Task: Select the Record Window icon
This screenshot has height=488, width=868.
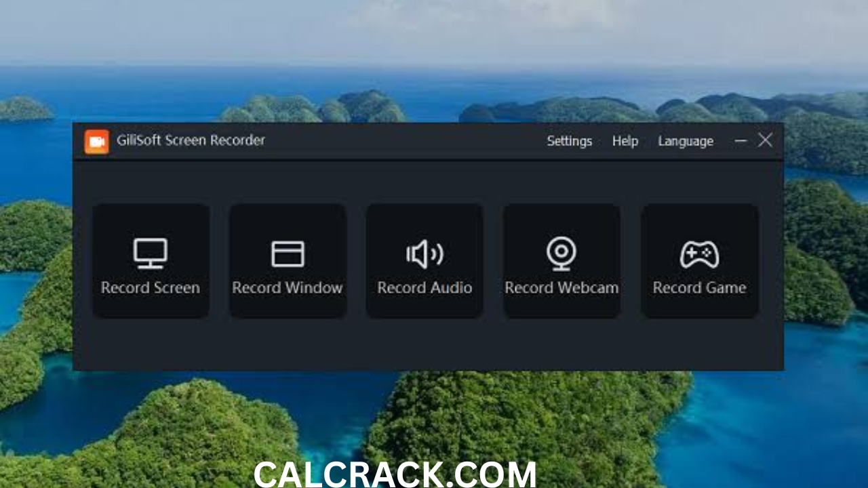Action: [x=288, y=253]
